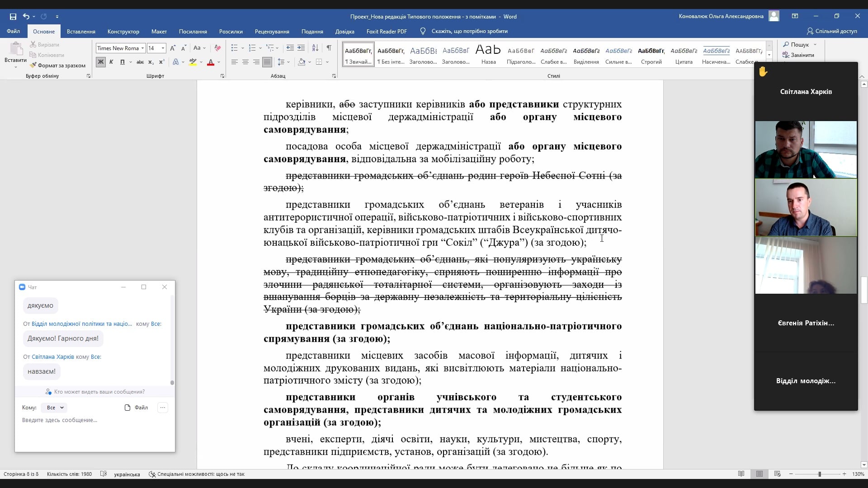Image resolution: width=868 pixels, height=488 pixels.
Task: Open the Font dialog launcher (Шрифт)
Action: (222, 76)
